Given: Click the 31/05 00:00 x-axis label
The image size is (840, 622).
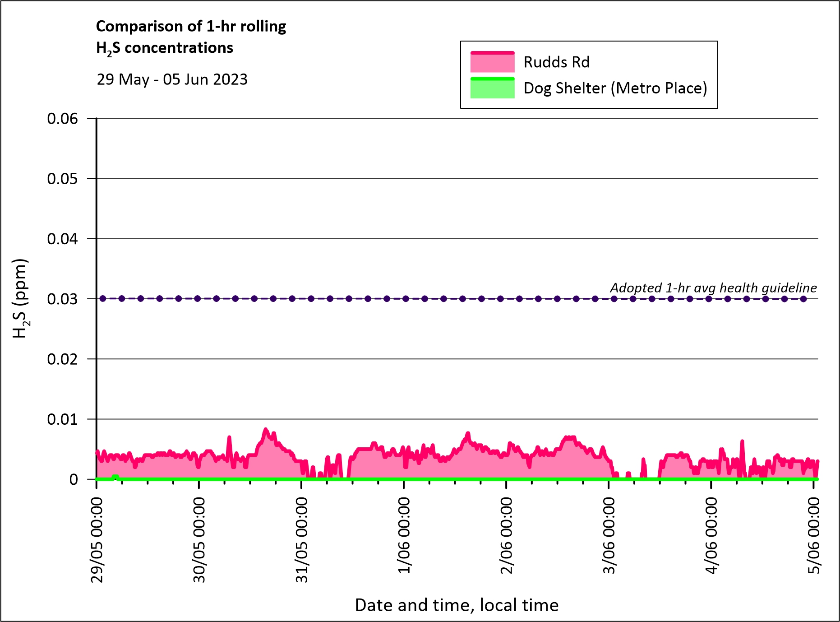Looking at the screenshot, I should (301, 540).
